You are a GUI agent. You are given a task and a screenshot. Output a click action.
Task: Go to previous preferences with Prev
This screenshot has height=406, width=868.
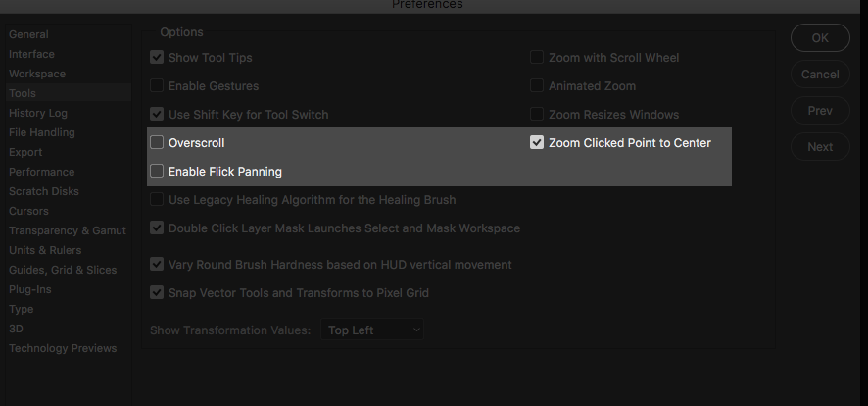[x=820, y=111]
